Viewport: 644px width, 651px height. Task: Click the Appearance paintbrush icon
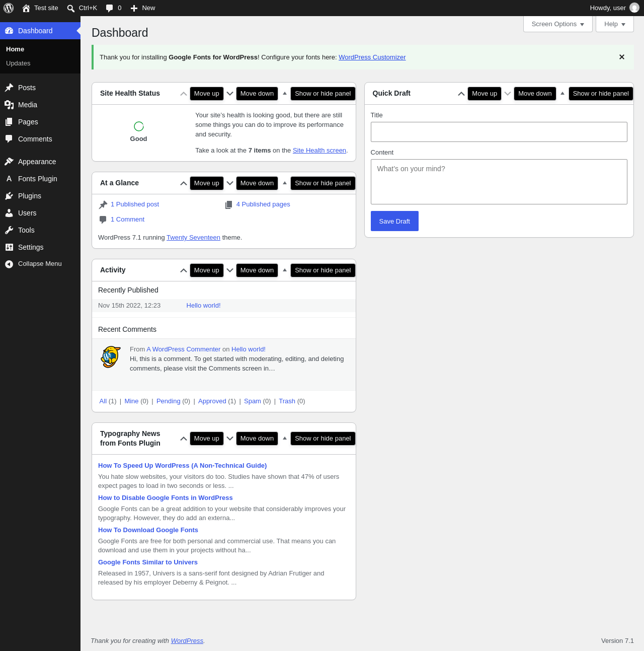9,162
